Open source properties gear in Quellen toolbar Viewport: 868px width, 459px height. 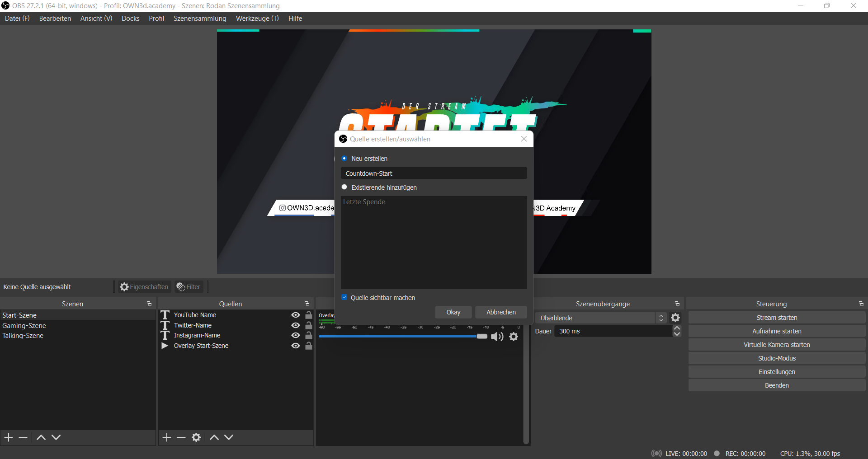(x=196, y=437)
